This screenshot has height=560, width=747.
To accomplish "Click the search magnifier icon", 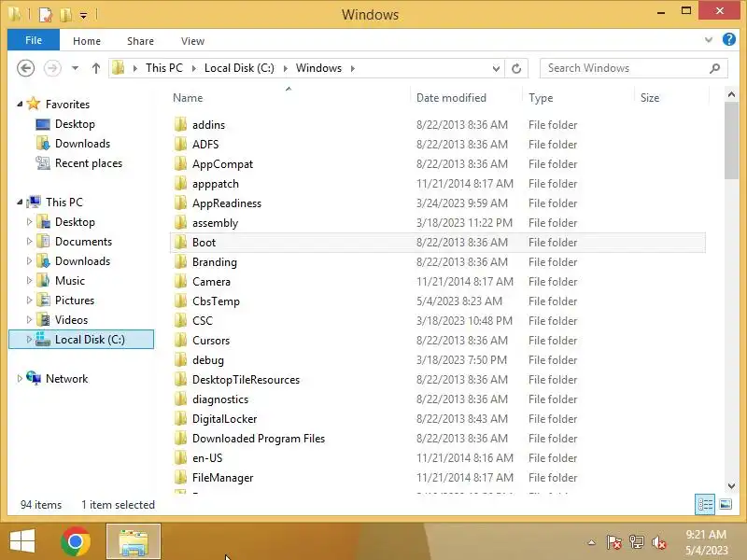I will (714, 68).
